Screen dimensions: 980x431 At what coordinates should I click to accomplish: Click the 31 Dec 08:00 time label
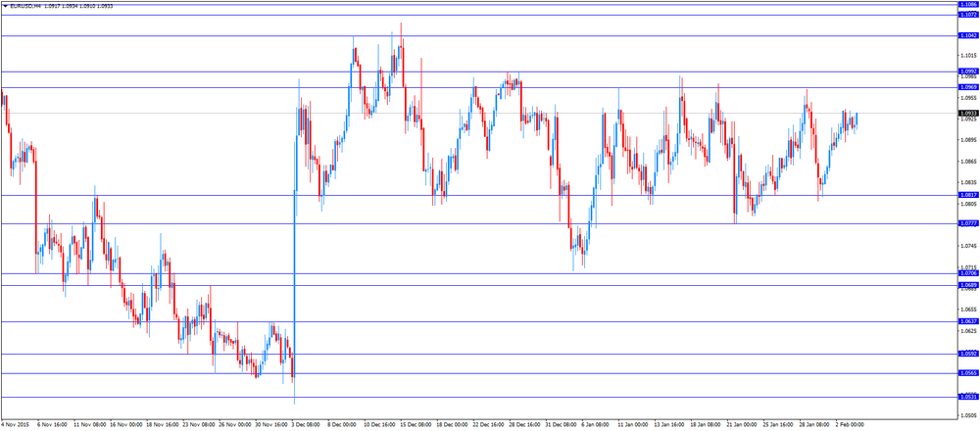561,425
